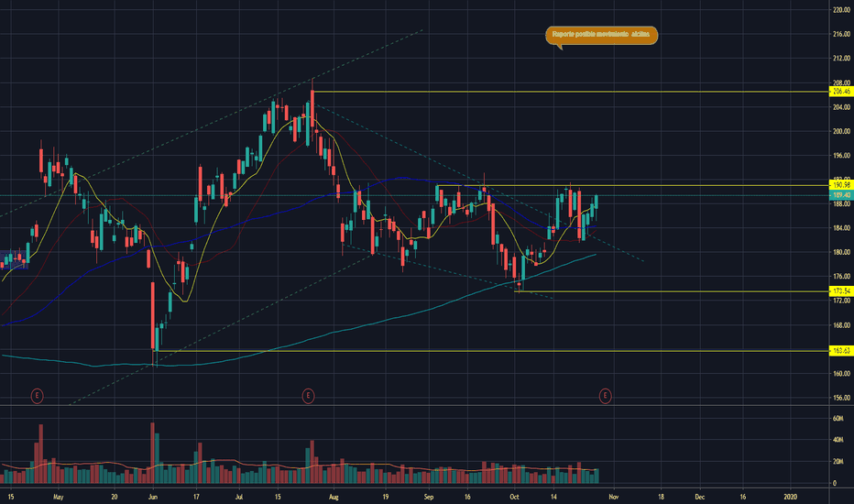Click the 204.00 price axis tick
854x504 pixels.
(x=841, y=107)
